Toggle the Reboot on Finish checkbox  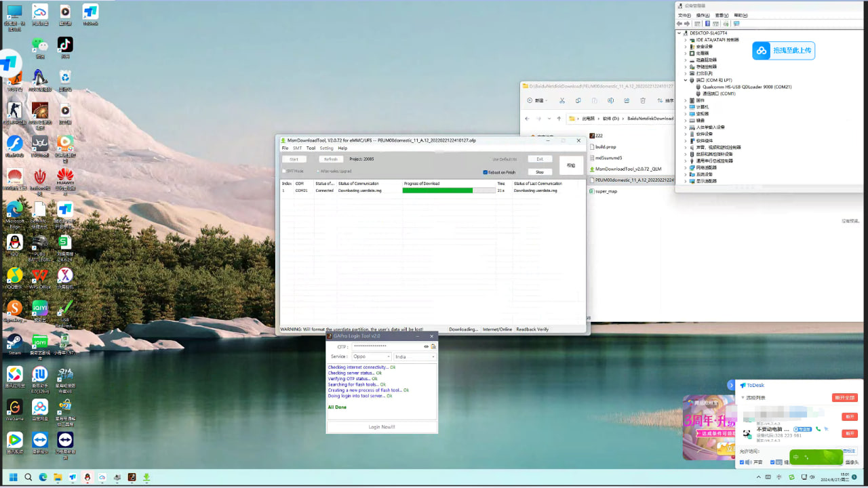tap(486, 172)
